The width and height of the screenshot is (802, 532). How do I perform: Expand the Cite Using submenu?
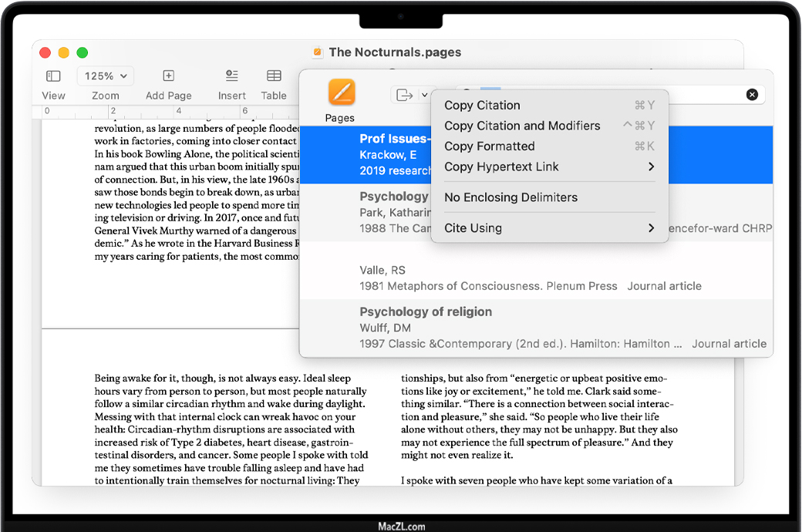coord(549,228)
